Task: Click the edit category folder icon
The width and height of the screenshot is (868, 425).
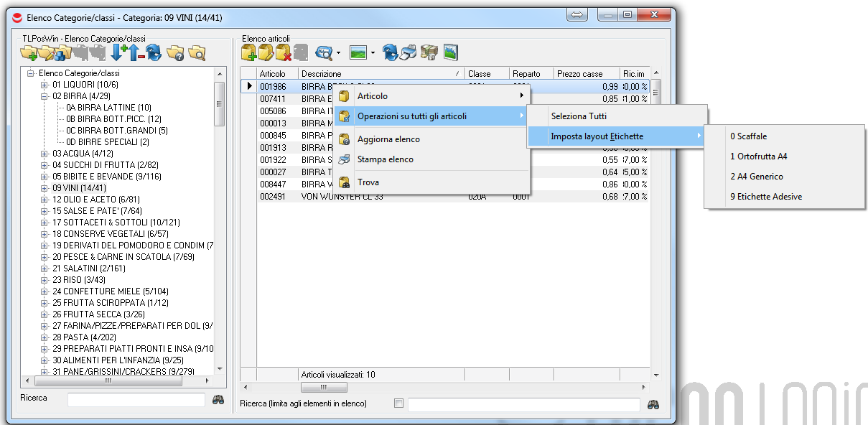Action: (46, 52)
